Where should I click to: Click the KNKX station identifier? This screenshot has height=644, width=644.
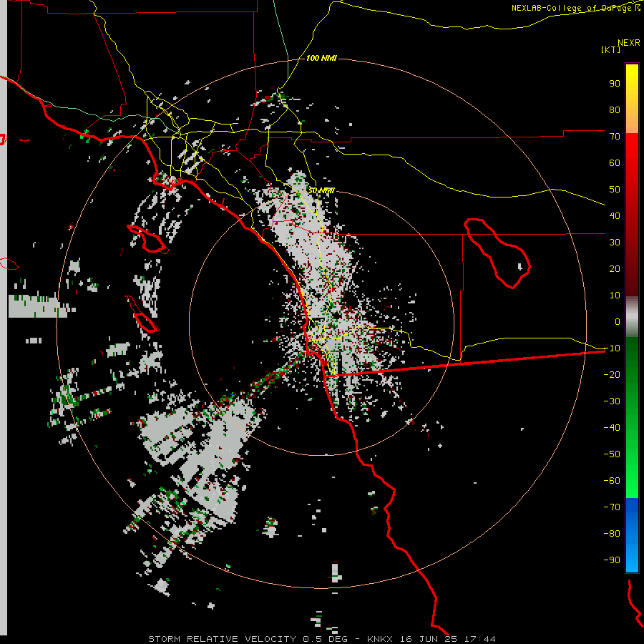380,639
